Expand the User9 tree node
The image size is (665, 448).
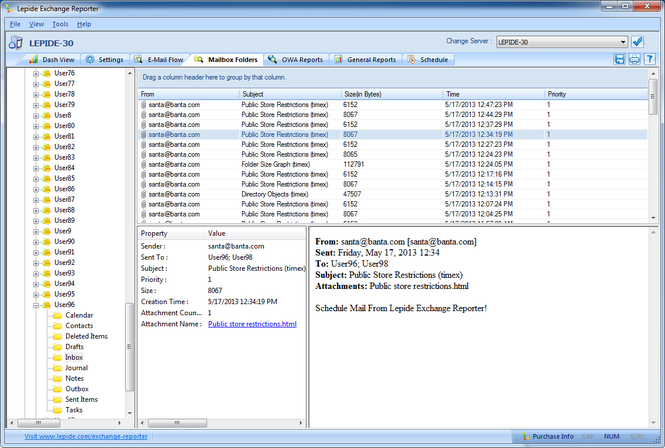(x=36, y=231)
